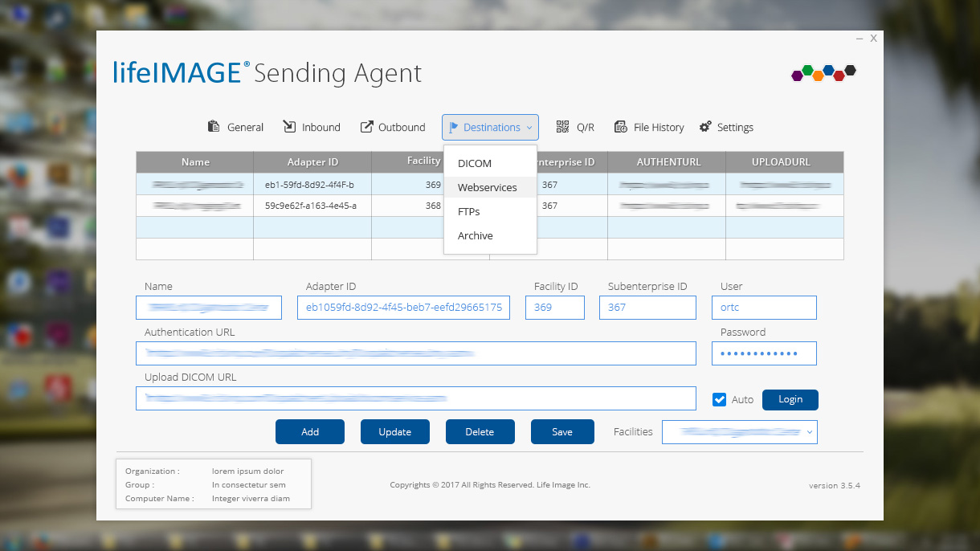This screenshot has height=551, width=980.
Task: Click the Outbound arrow icon
Action: coord(366,127)
